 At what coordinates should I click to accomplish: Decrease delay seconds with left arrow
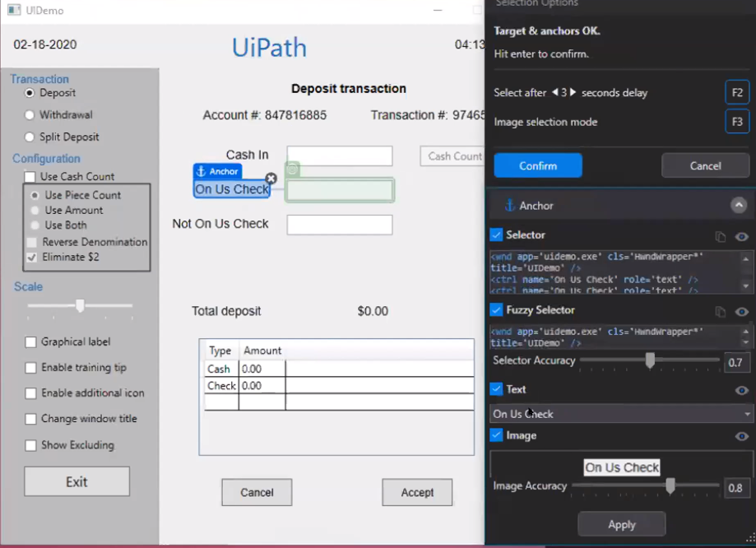coord(555,91)
